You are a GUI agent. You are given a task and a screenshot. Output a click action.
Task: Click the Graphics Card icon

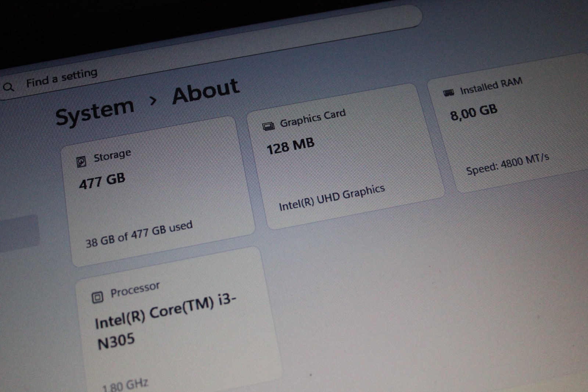[269, 126]
